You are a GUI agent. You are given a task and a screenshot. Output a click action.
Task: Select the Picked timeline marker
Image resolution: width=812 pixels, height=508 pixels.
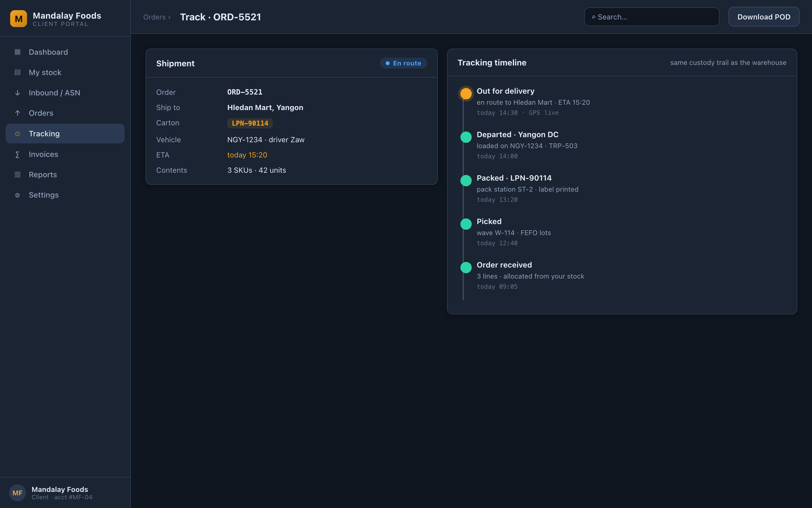click(x=466, y=224)
